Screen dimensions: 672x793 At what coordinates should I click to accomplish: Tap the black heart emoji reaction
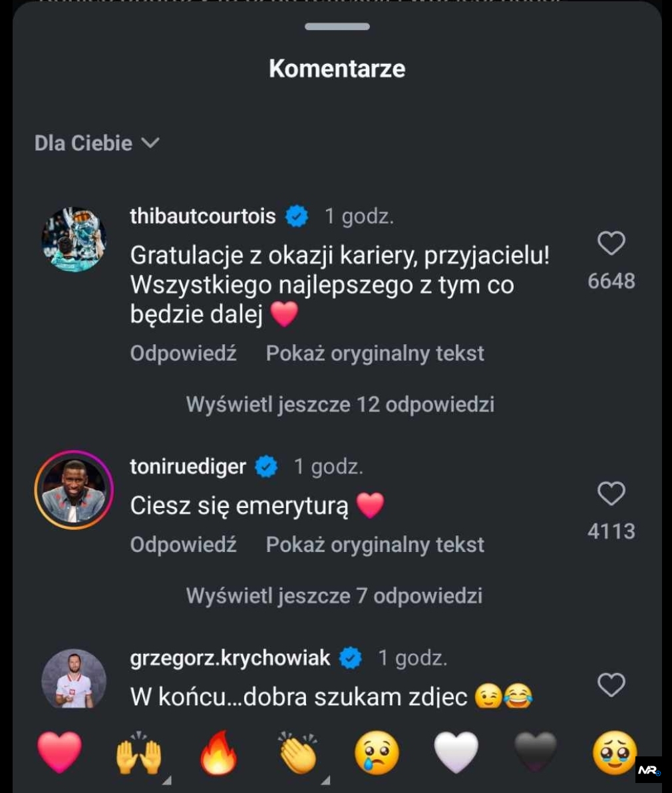click(536, 753)
